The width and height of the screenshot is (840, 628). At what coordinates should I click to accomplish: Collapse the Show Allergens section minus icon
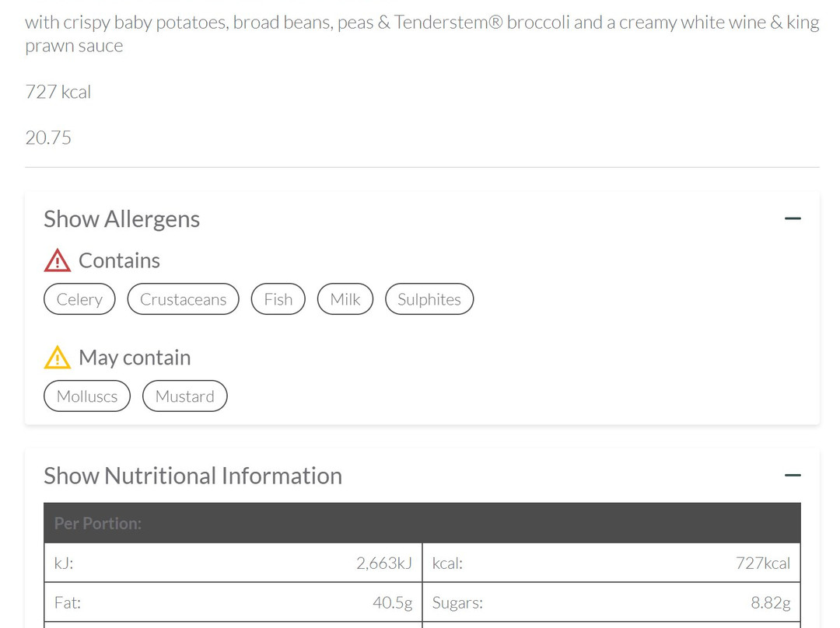click(793, 219)
